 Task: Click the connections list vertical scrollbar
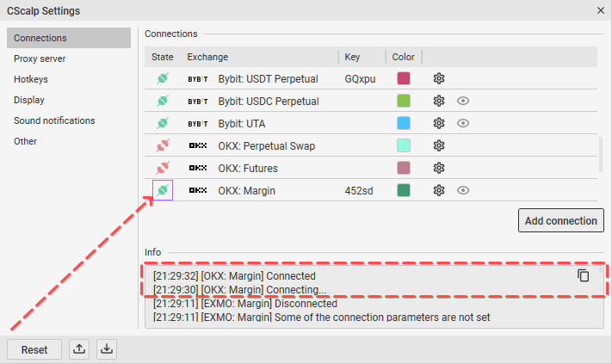(x=600, y=155)
